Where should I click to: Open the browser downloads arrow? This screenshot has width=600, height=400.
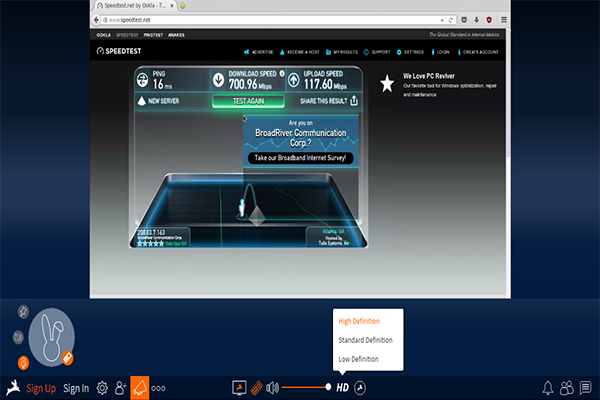point(476,20)
